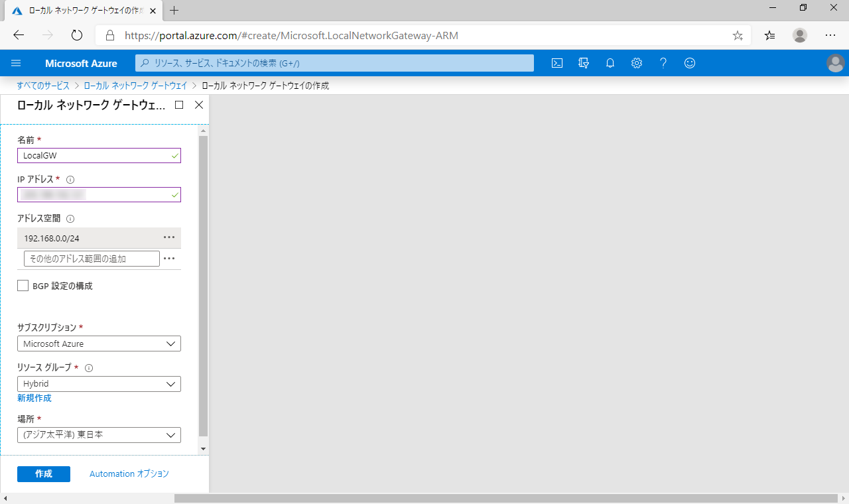Click the blade scrollbar up arrow
The width and height of the screenshot is (849, 504).
pos(204,131)
